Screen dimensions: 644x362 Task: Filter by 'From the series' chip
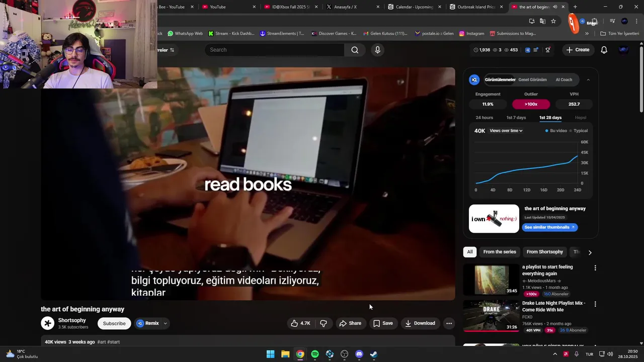[500, 252]
